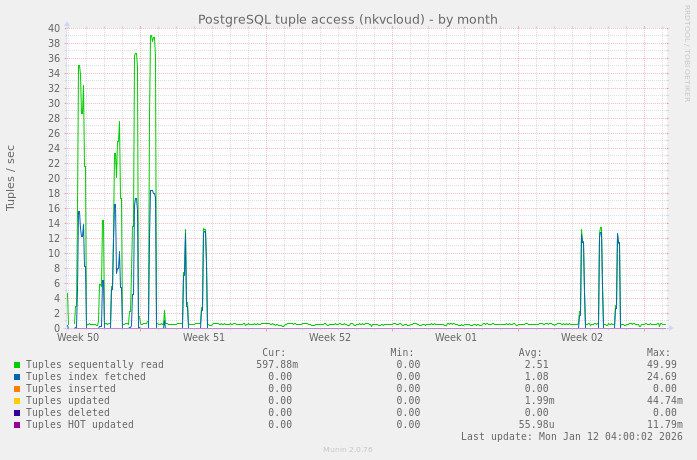
Task: Click the RRDTOOL / TOBI OETIKER vertical text
Action: coord(687,54)
